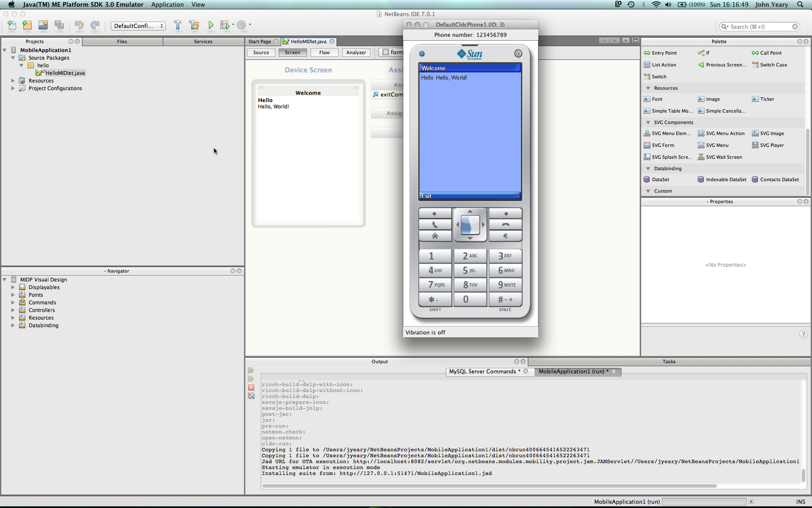Image resolution: width=812 pixels, height=508 pixels.
Task: Click the MobileApplication1 (run) progress bar
Action: pyautogui.click(x=704, y=501)
